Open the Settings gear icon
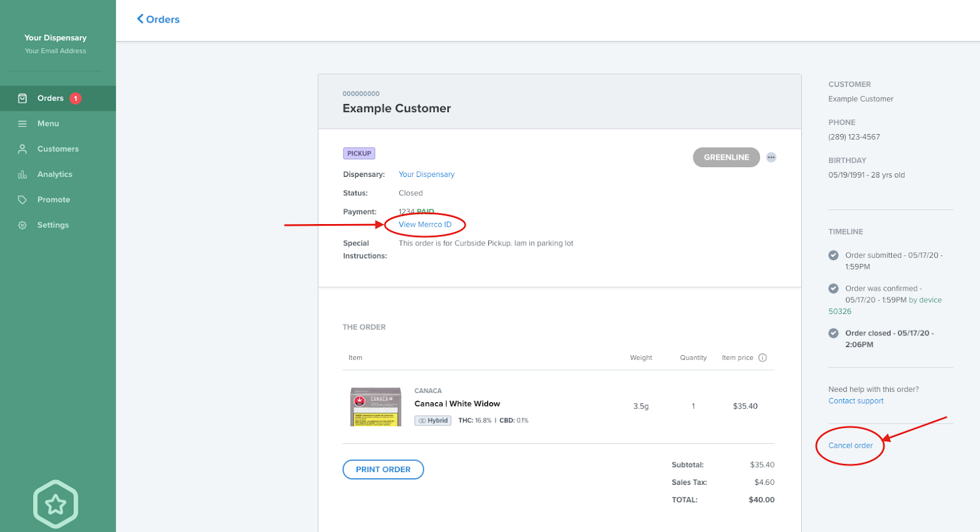Image resolution: width=980 pixels, height=532 pixels. (x=23, y=225)
